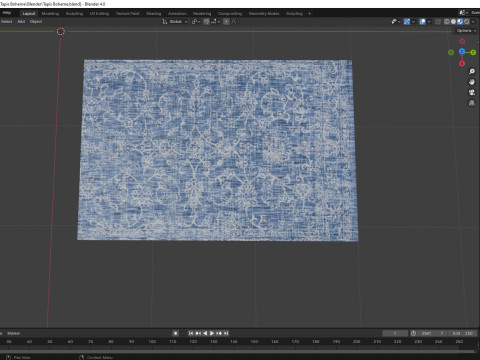The image size is (480, 360).
Task: Click frame 100 on timeline ruler
Action: pyautogui.click(x=152, y=342)
